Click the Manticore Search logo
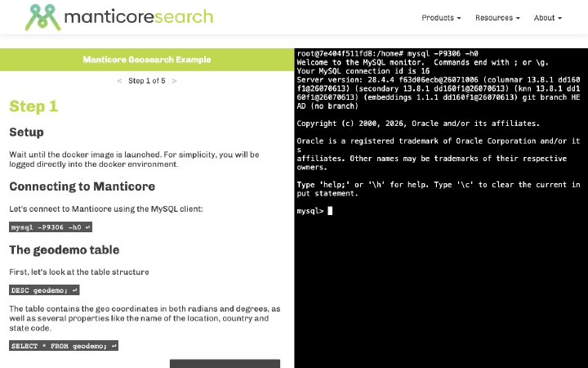 click(x=119, y=17)
